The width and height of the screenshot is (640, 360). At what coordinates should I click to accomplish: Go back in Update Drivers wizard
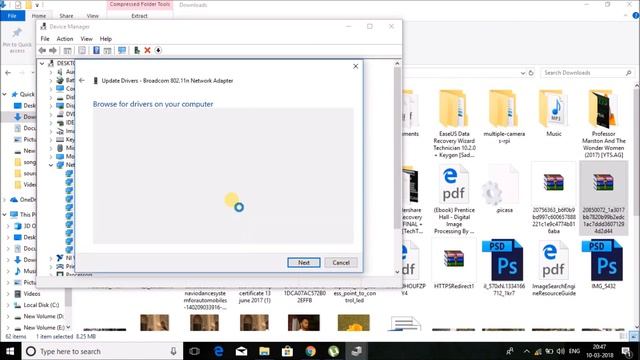point(82,80)
